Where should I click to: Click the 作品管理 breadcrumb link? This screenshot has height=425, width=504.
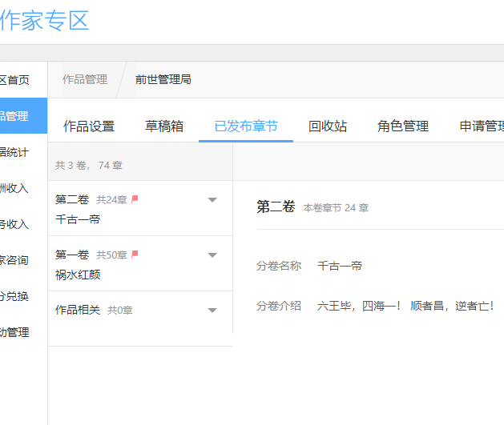(85, 79)
